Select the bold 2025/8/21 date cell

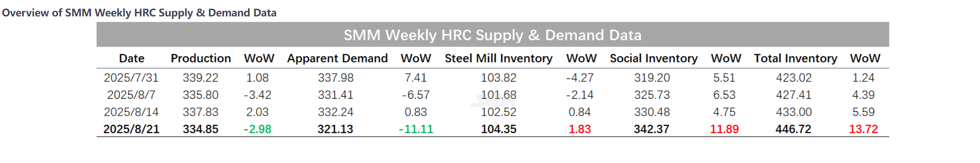131,129
